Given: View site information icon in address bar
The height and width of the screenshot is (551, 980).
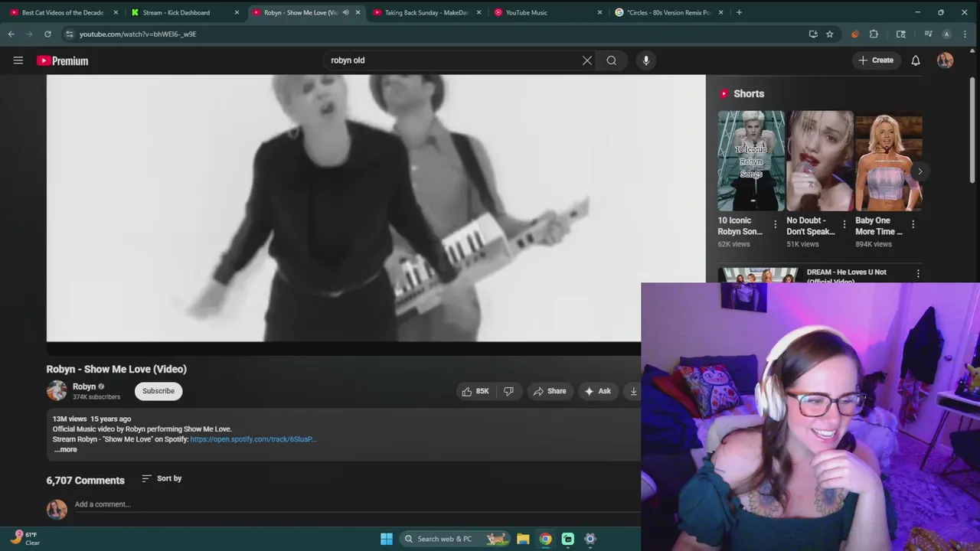Looking at the screenshot, I should 70,34.
